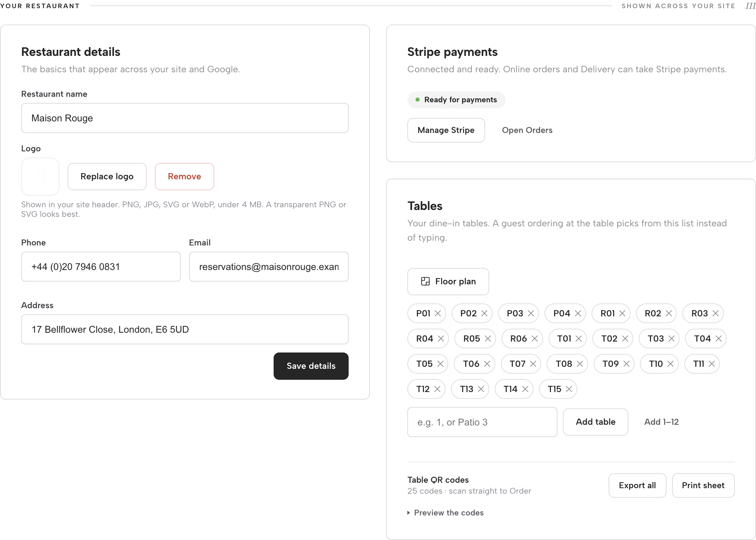This screenshot has height=540, width=756.
Task: Export all table QR codes
Action: tap(637, 485)
